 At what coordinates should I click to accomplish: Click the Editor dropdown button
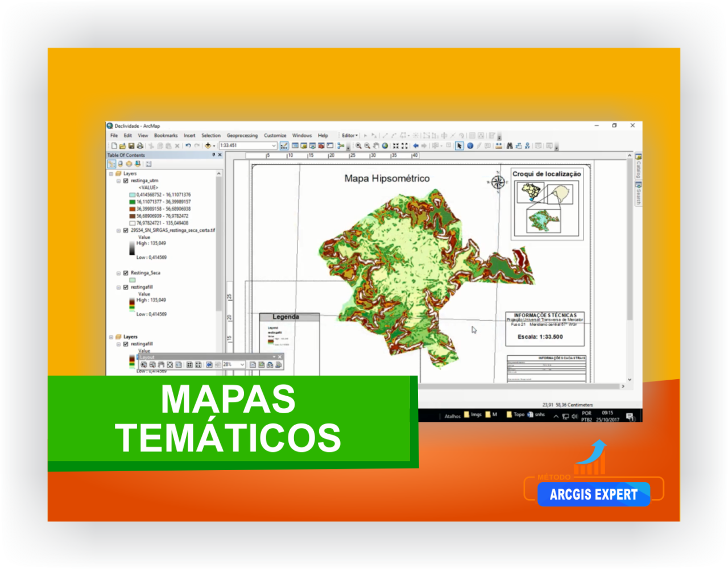(350, 136)
